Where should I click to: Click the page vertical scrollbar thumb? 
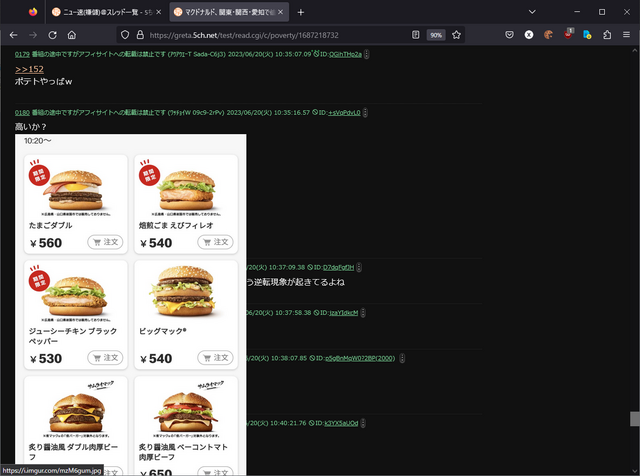click(x=635, y=419)
